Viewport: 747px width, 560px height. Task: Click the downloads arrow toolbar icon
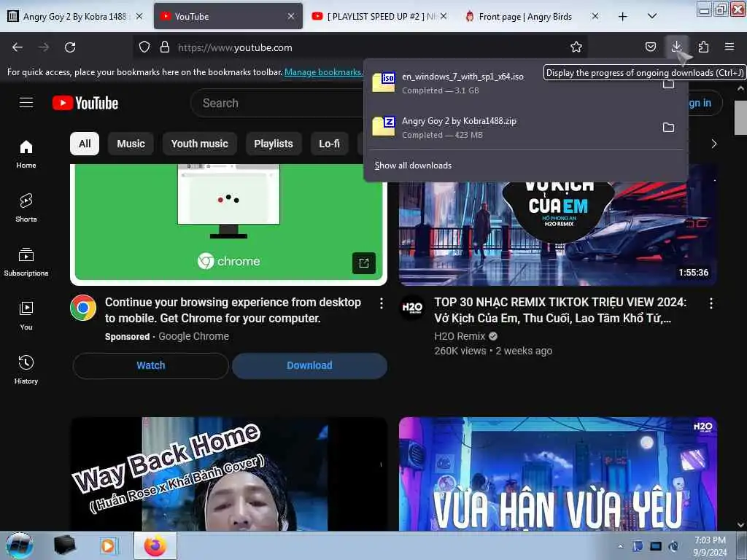point(676,47)
